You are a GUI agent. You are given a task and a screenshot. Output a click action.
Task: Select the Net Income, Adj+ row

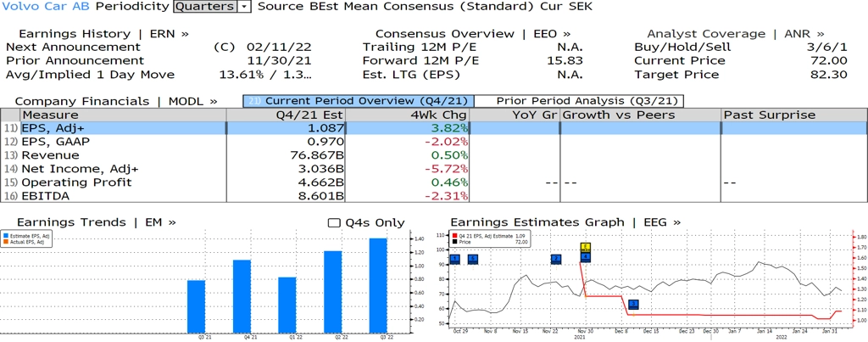click(434, 169)
